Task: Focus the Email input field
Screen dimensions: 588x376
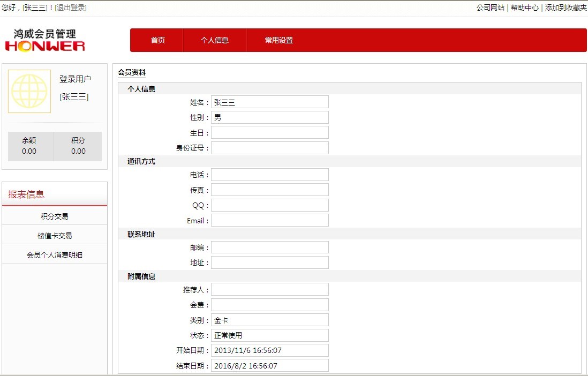Action: pos(269,220)
